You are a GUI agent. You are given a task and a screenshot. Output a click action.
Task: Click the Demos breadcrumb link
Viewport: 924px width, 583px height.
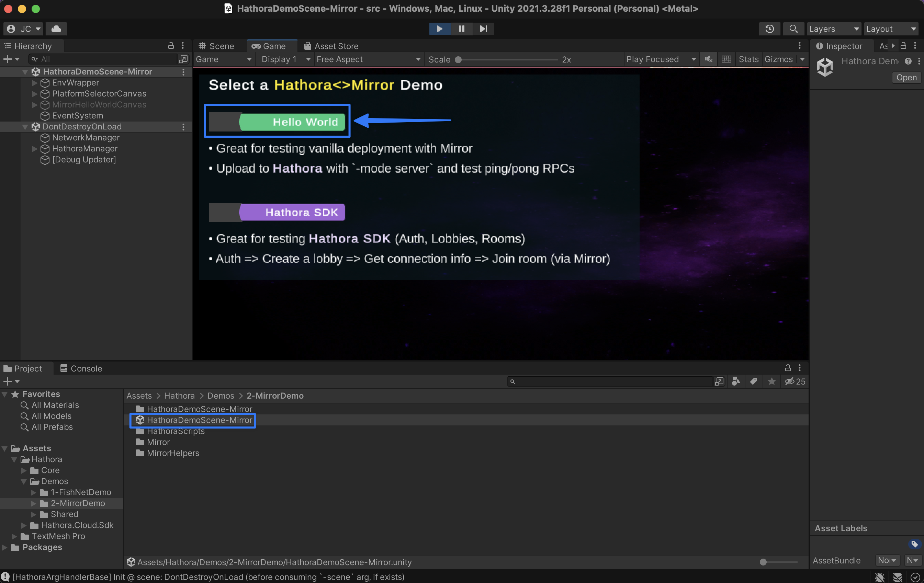[221, 396]
